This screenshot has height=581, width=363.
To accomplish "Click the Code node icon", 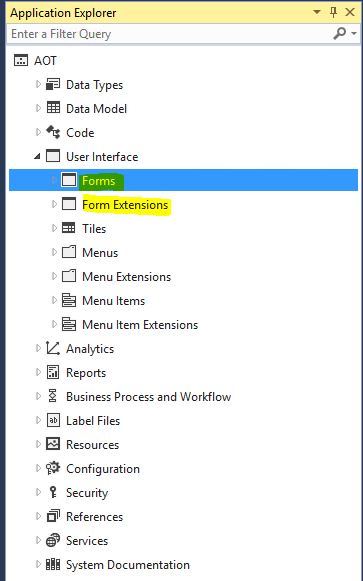I will click(x=53, y=132).
